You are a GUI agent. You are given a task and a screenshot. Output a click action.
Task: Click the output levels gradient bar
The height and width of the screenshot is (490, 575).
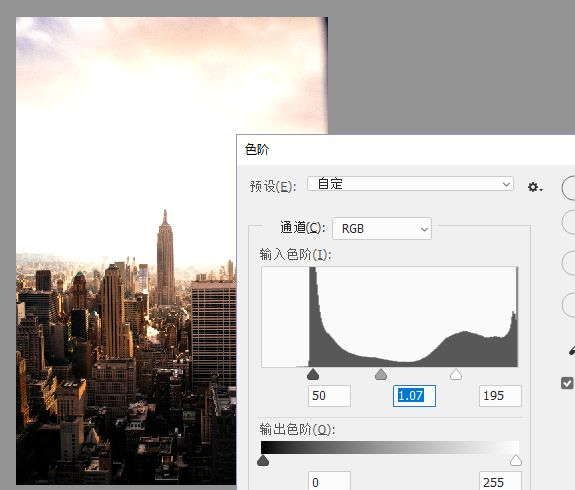(x=389, y=447)
